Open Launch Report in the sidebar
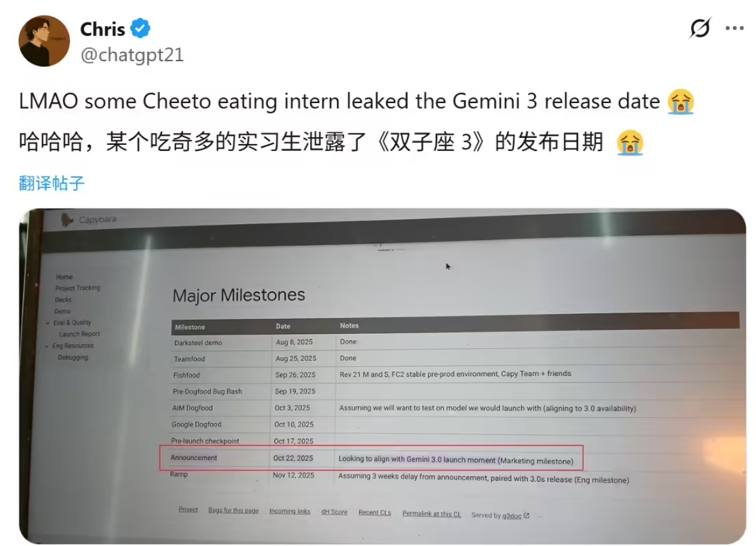756x546 pixels. (x=79, y=334)
